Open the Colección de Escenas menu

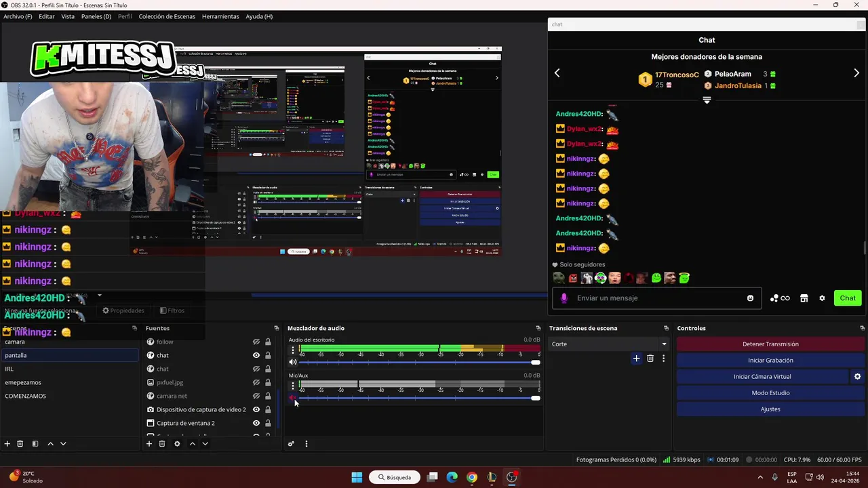click(x=167, y=16)
